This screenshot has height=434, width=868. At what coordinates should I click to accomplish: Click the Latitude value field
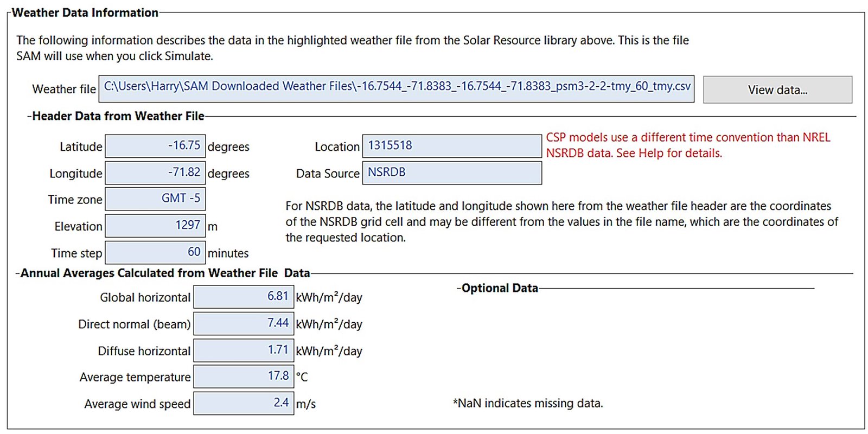tap(155, 146)
